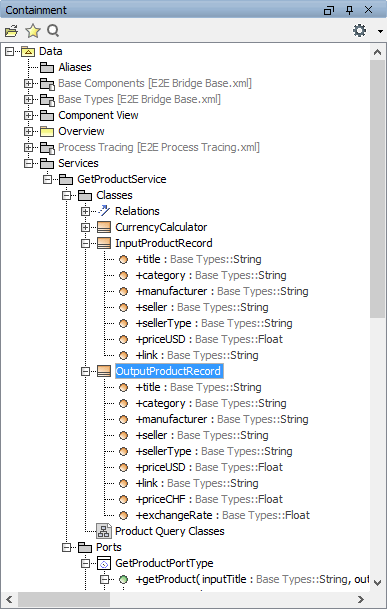Click the Data model package icon

[28, 51]
